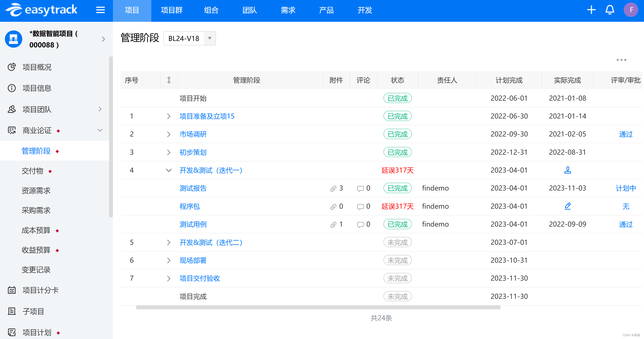Screen dimensions: 644x339
Task: Click the plus add icon
Action: (x=591, y=10)
